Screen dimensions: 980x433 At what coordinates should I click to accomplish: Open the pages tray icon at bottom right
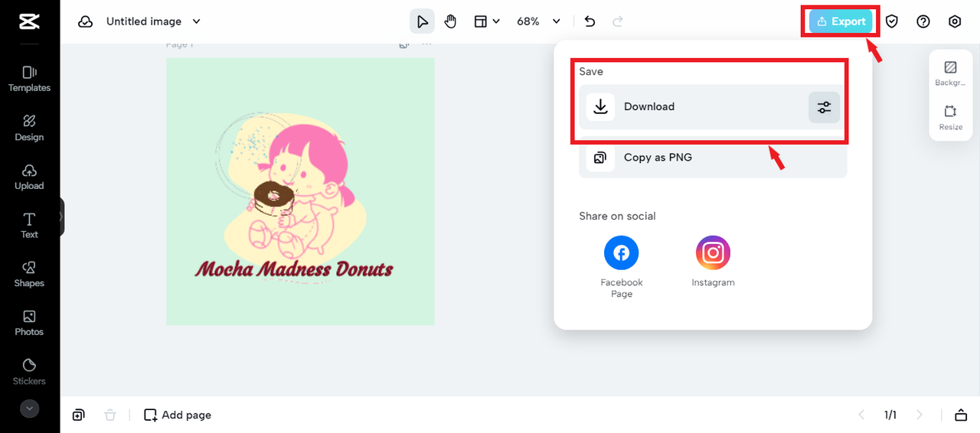(x=961, y=415)
